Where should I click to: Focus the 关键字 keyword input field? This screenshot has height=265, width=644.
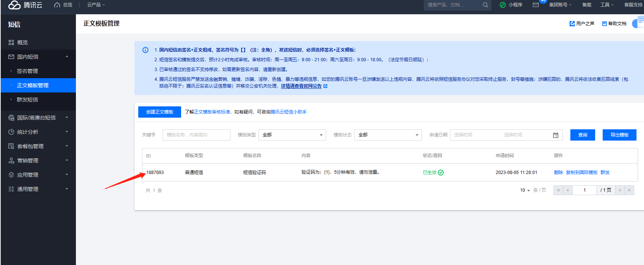(196, 135)
